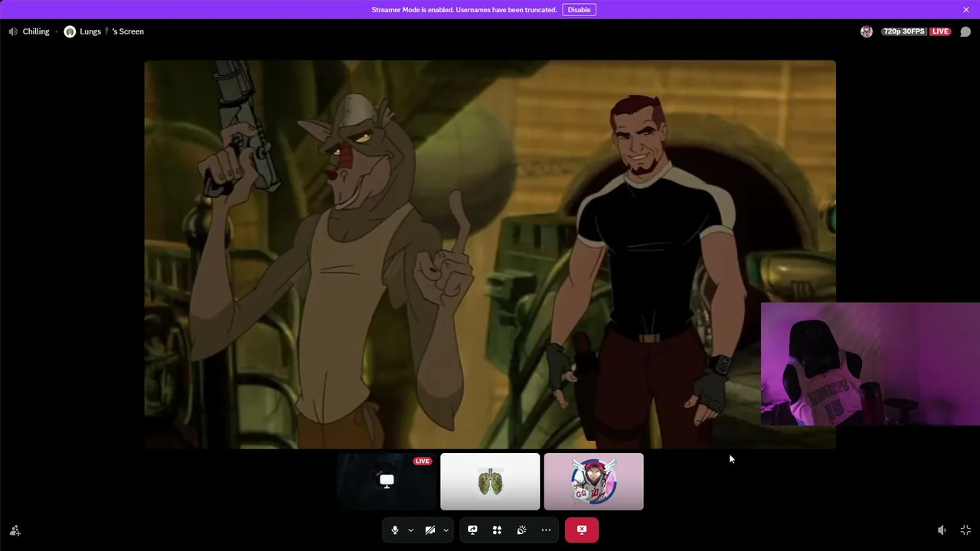The image size is (980, 551).
Task: Click the Lungs avatar in header
Action: pos(70,31)
